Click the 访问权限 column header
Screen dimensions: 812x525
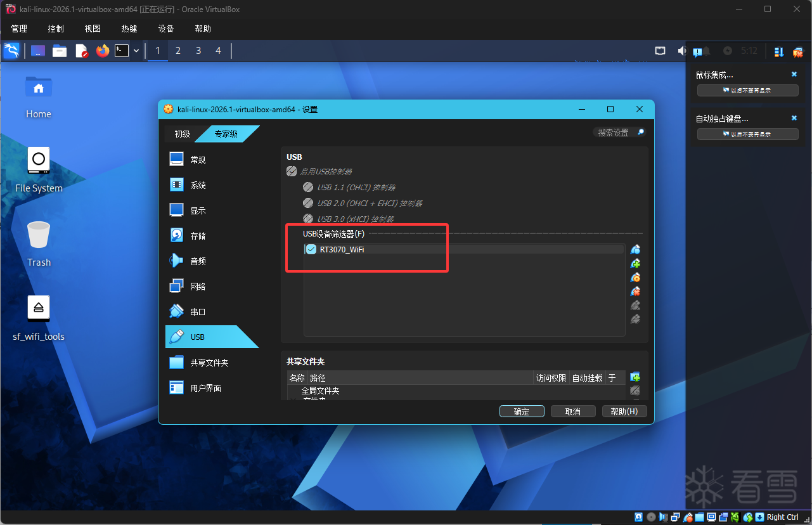(551, 378)
